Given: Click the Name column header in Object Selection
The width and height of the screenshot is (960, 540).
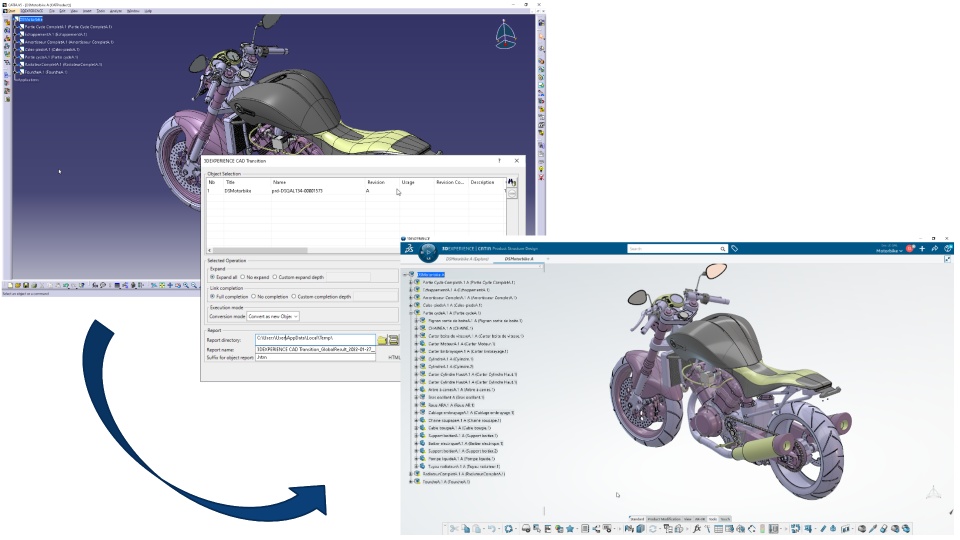Looking at the screenshot, I should 317,182.
